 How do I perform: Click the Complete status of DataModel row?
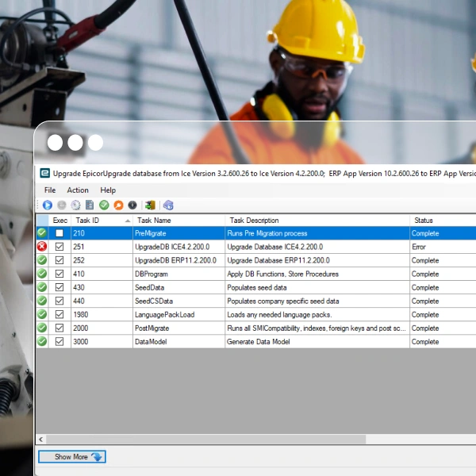coord(443,341)
